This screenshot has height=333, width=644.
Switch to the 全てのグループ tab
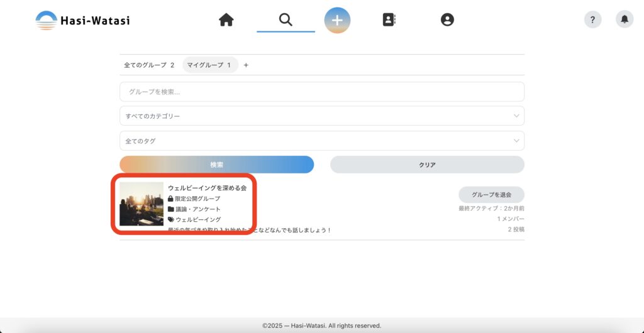(x=149, y=65)
